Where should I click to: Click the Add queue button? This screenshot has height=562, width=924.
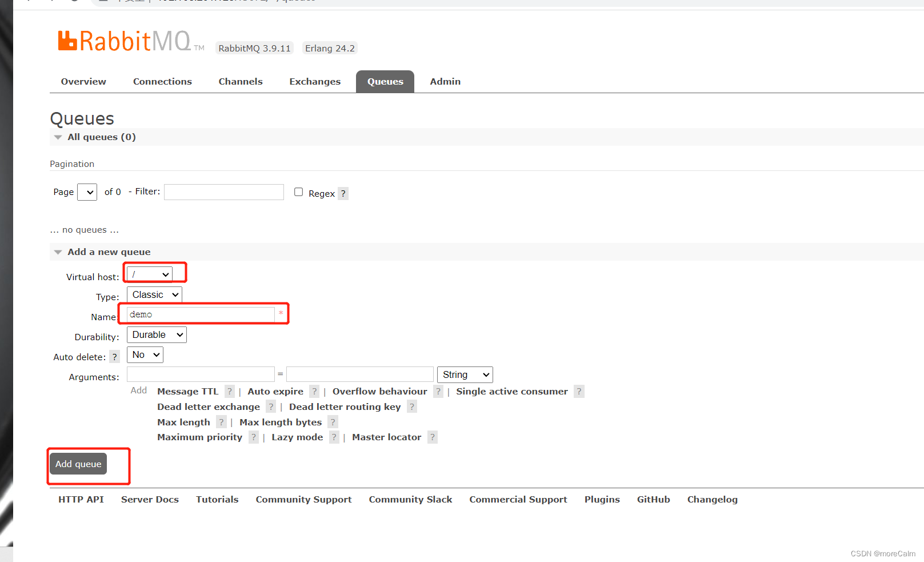(78, 464)
